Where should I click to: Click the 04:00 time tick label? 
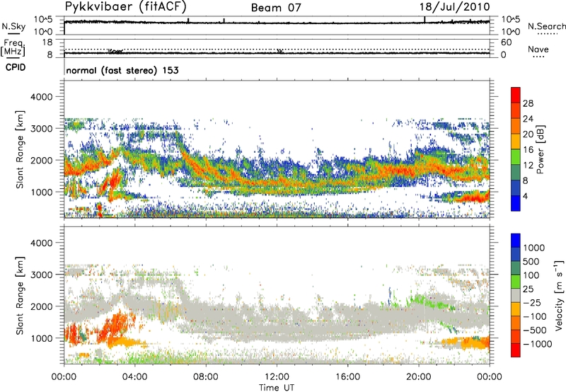point(134,377)
